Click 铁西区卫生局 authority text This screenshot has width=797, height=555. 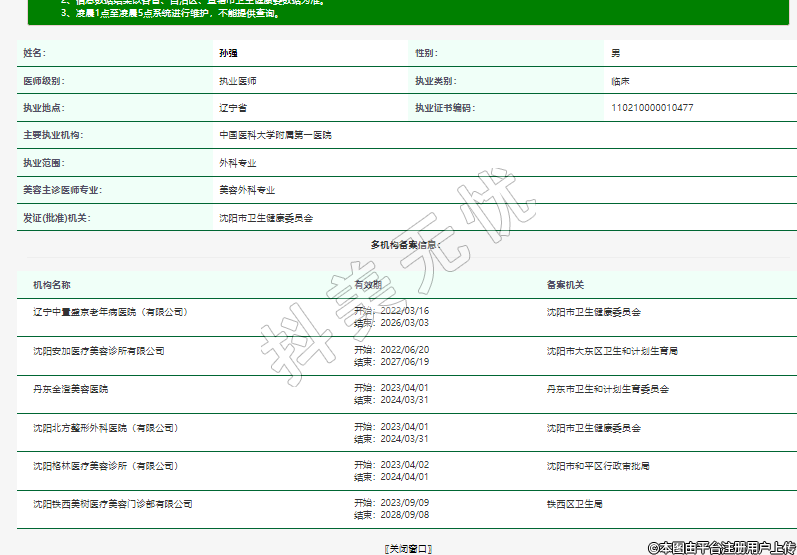coord(574,504)
